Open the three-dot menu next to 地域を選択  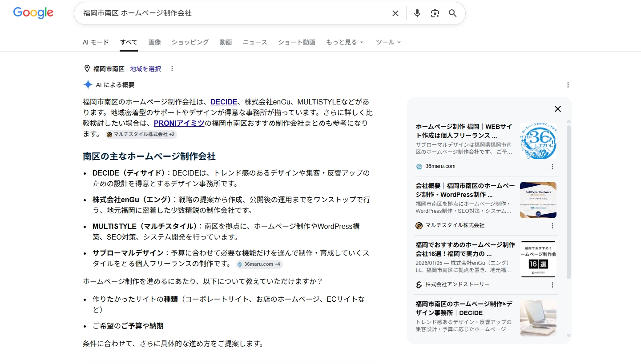click(172, 68)
